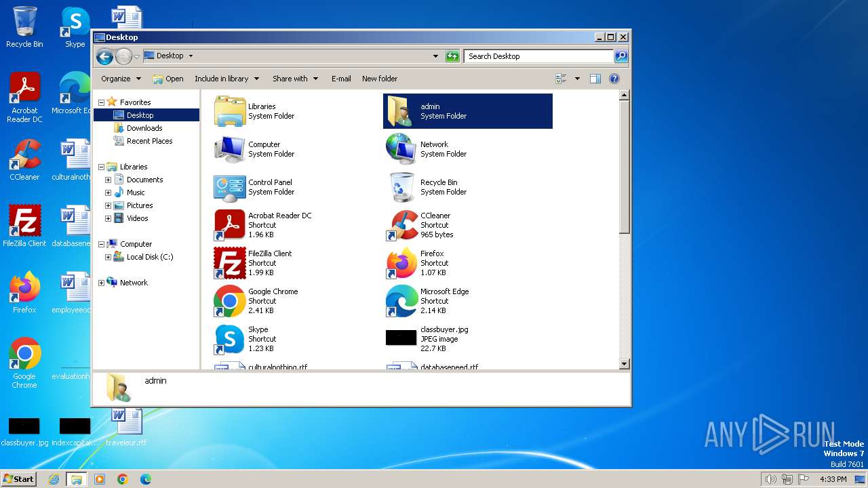Screen dimensions: 868x488
Task: Open the view options dropdown arrow
Action: pyautogui.click(x=577, y=79)
